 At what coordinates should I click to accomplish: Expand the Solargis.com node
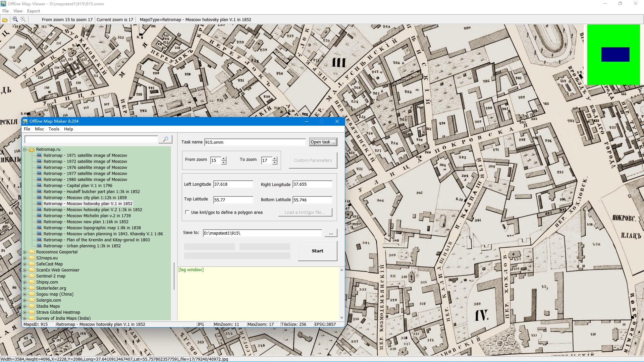24,300
